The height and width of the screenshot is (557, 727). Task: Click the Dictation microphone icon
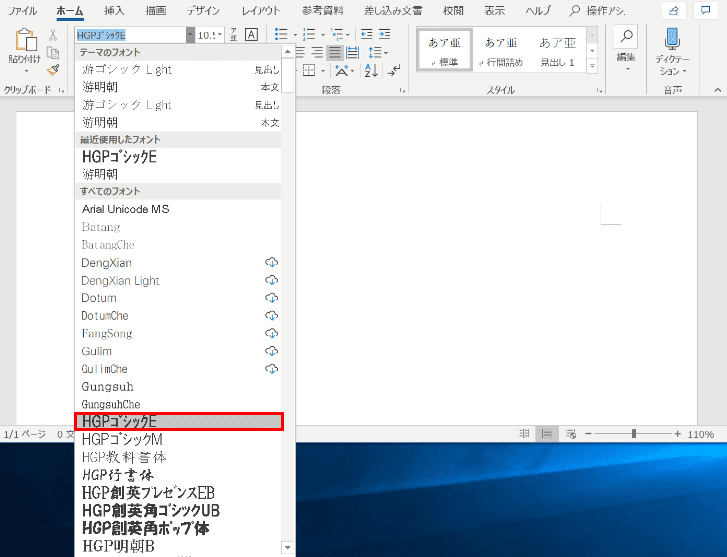[672, 38]
